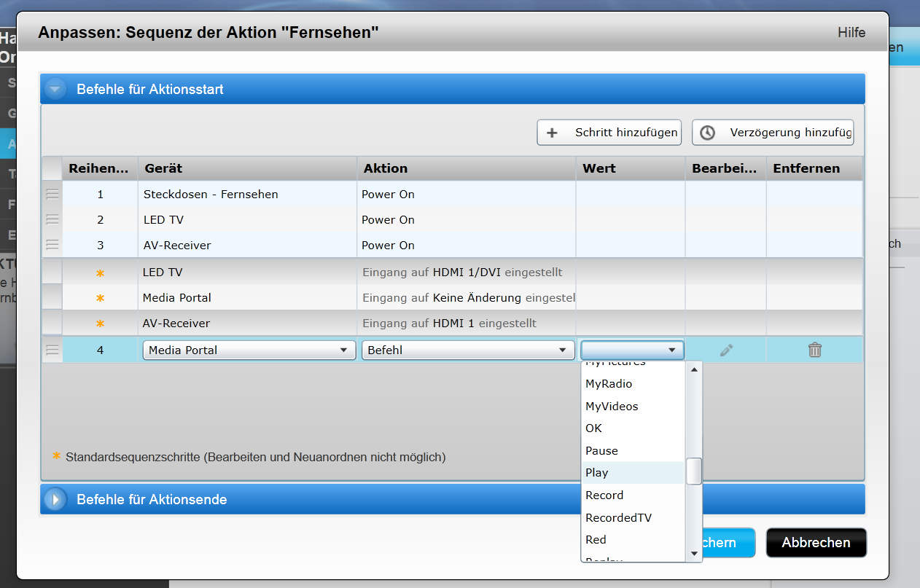Click the scroll-down arrow of the command list

click(694, 554)
